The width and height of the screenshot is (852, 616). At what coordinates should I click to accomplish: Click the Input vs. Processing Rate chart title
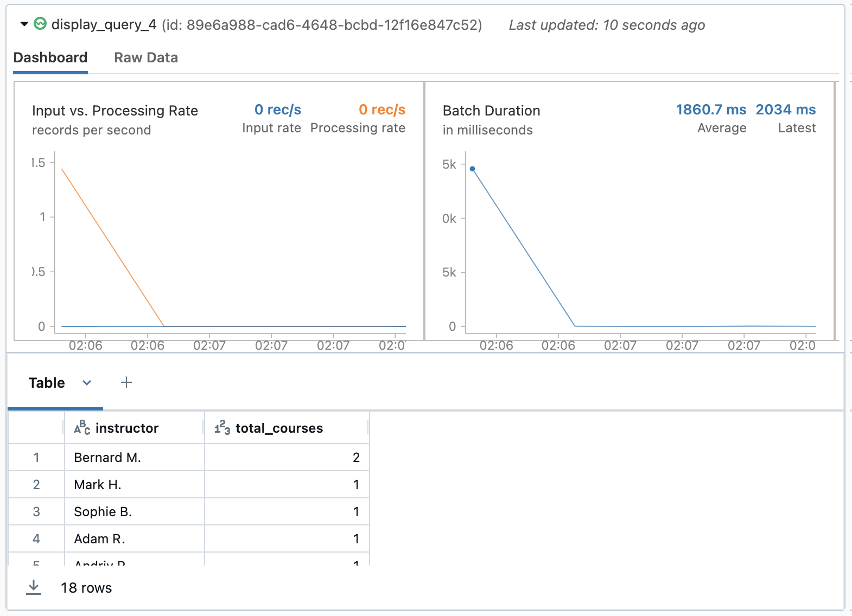click(115, 111)
